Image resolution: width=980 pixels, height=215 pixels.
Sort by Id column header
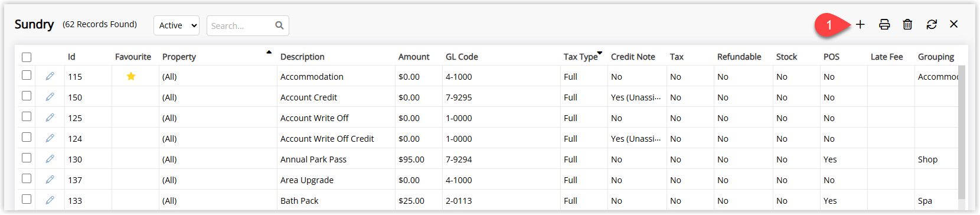click(x=71, y=57)
